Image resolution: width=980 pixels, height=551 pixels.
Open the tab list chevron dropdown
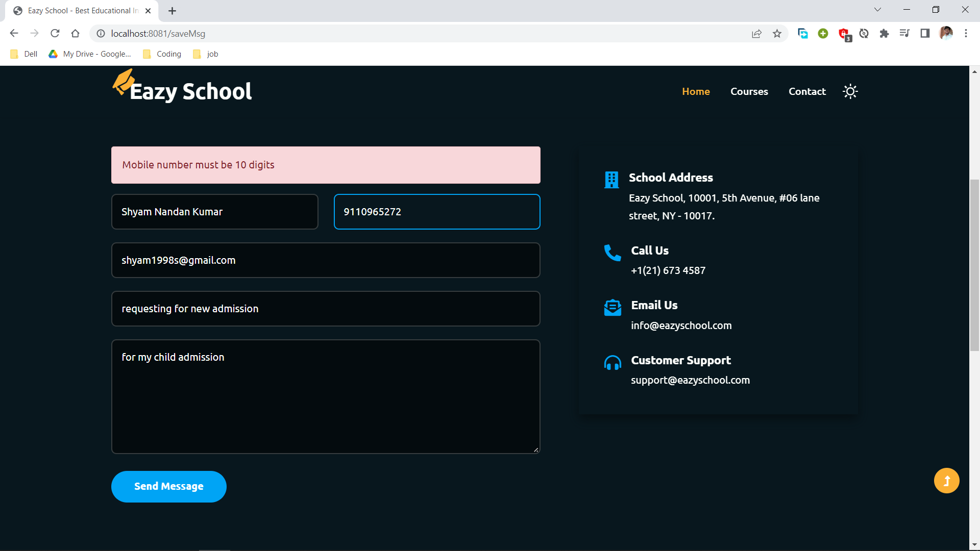coord(877,9)
